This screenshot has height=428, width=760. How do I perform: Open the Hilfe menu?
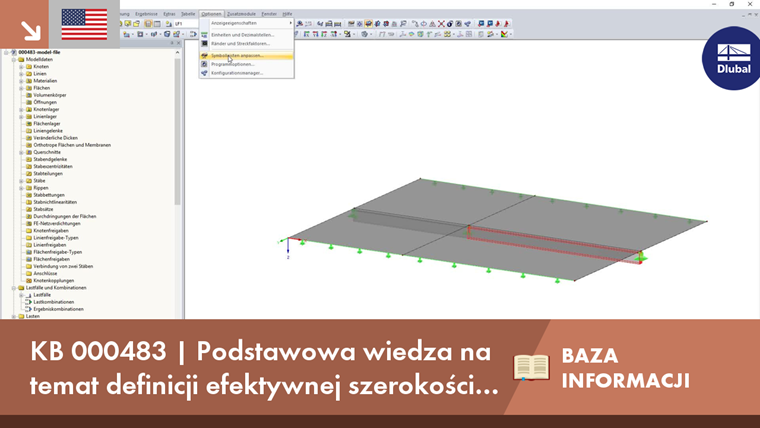coord(287,14)
